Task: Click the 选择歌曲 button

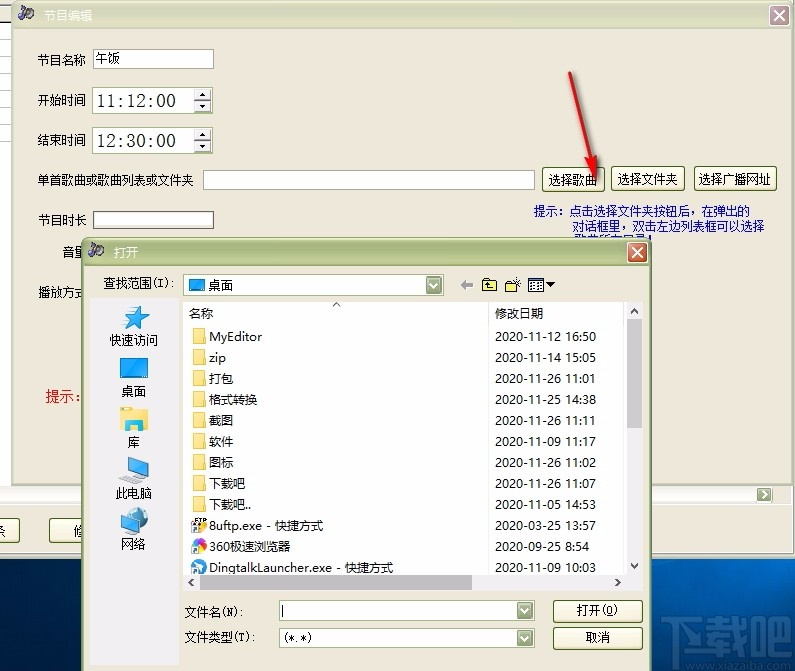Action: tap(573, 179)
